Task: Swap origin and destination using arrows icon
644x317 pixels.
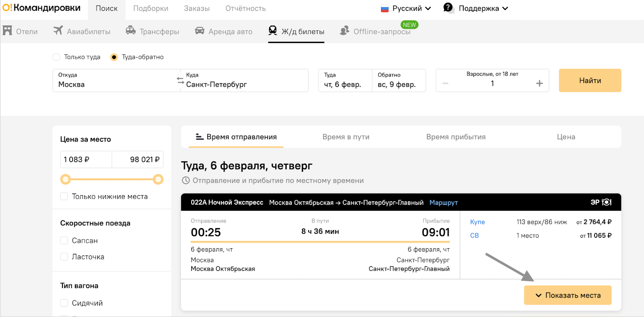Action: coord(180,80)
